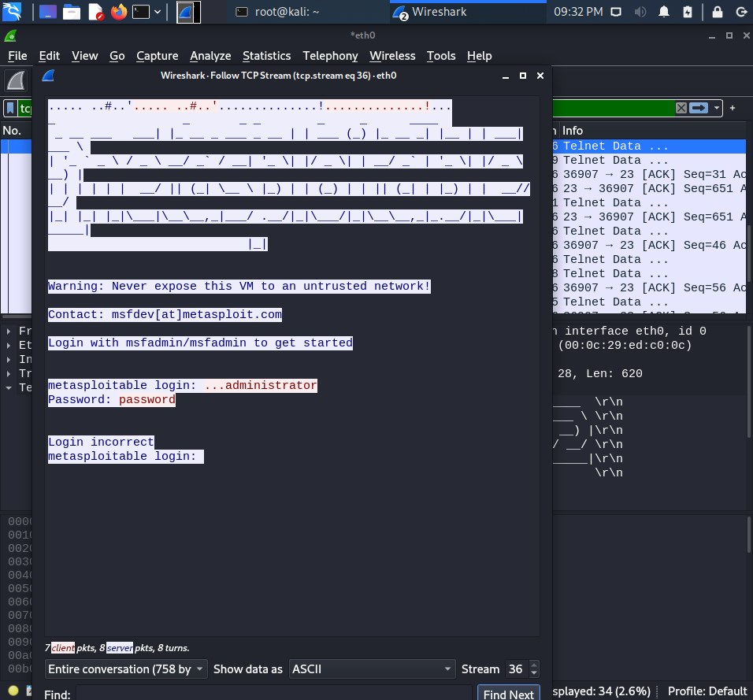753x700 pixels.
Task: Open the Telephony menu
Action: (x=330, y=56)
